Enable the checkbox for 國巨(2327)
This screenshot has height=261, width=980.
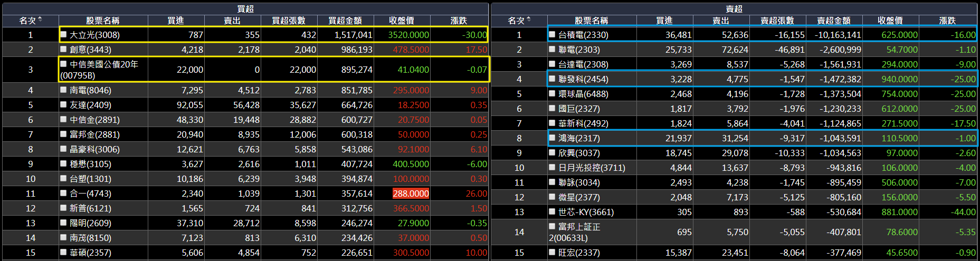553,108
